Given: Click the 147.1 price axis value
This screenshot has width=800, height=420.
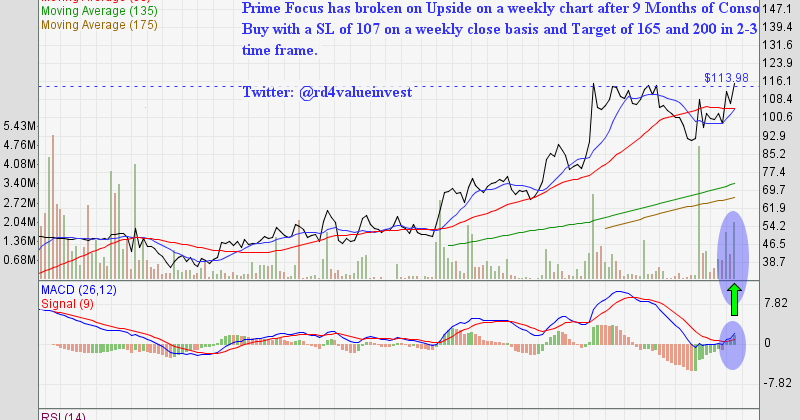Looking at the screenshot, I should tap(777, 9).
